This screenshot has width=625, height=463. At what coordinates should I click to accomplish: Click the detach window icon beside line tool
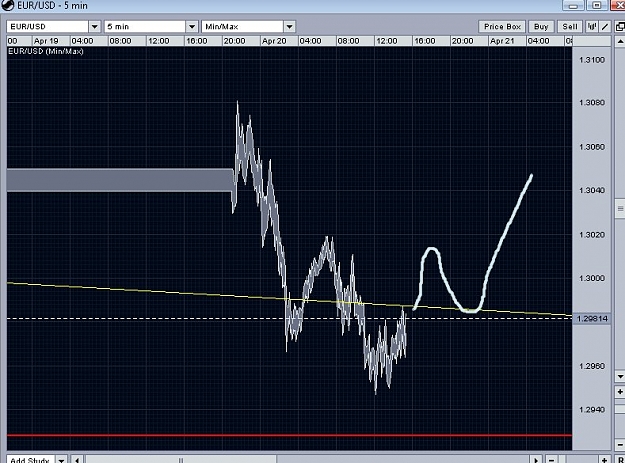[x=620, y=27]
